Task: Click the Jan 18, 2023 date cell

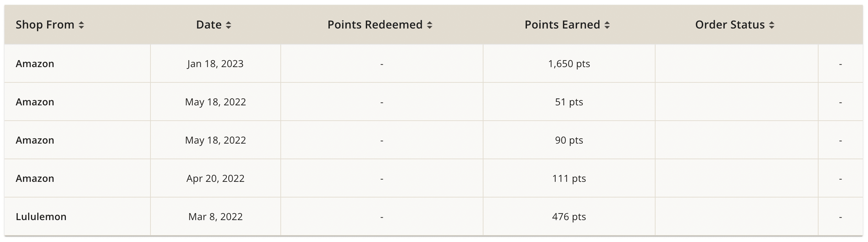Action: (x=215, y=64)
